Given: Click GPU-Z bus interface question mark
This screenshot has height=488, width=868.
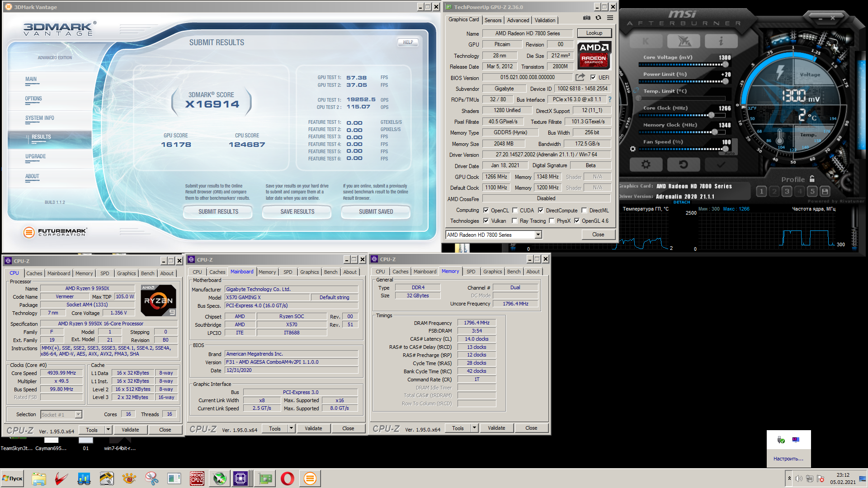Looking at the screenshot, I should coord(609,99).
